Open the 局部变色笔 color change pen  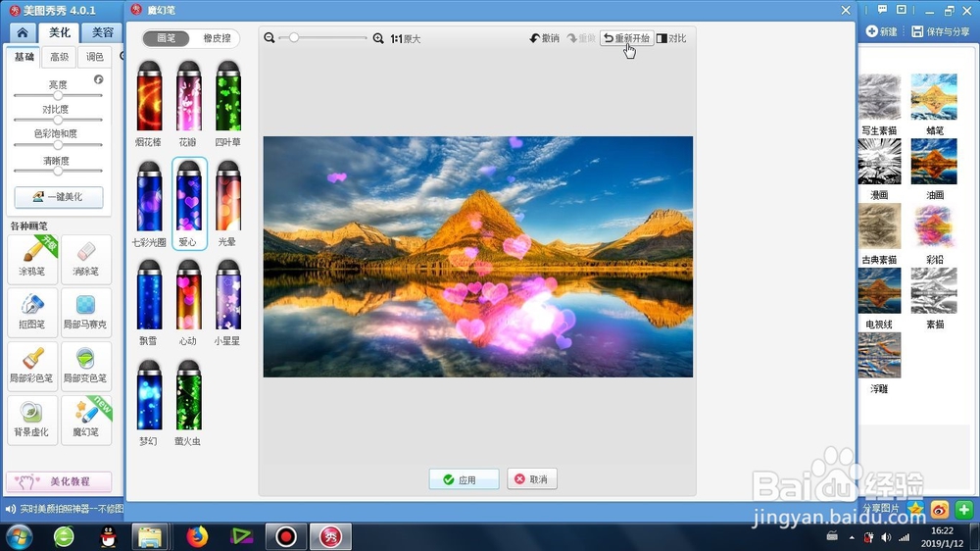[86, 366]
